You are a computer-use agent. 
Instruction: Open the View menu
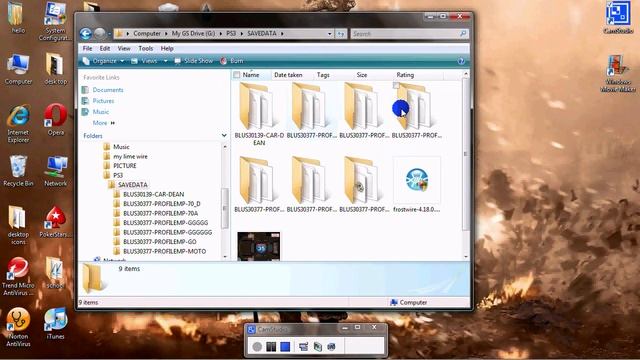124,48
